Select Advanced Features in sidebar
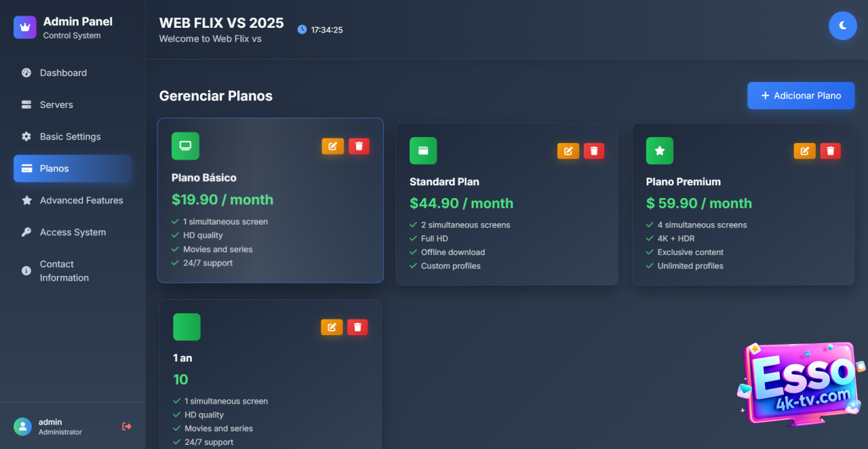This screenshot has height=449, width=868. (81, 200)
